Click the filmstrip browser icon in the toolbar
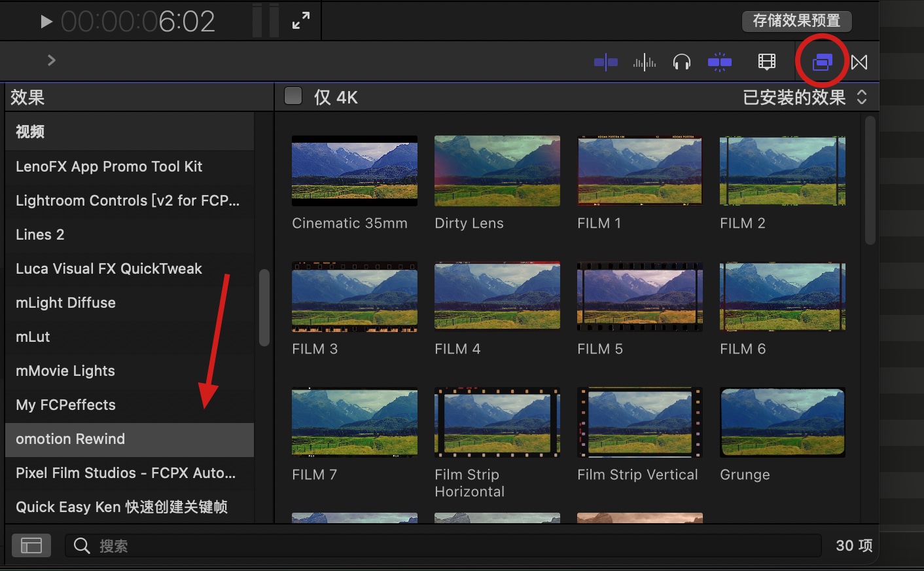This screenshot has width=924, height=571. click(766, 61)
